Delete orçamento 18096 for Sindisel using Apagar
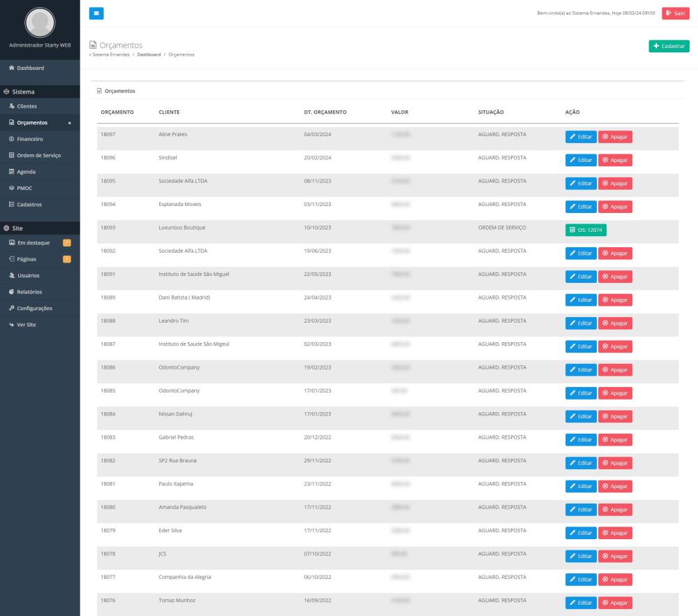This screenshot has width=698, height=616. point(615,160)
